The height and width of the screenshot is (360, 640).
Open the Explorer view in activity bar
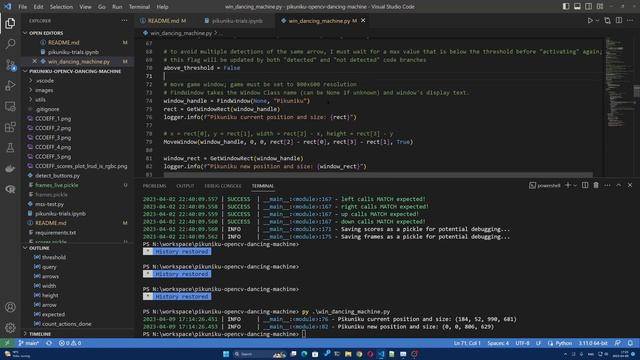pos(10,23)
